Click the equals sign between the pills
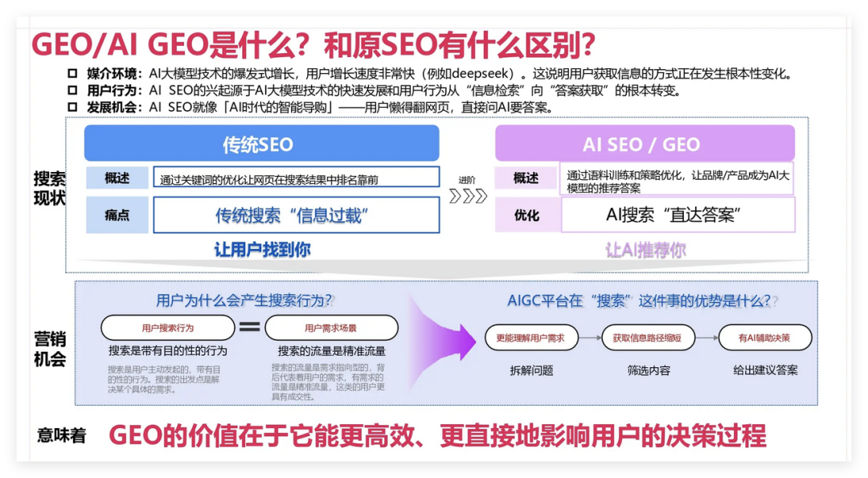The image size is (868, 478). (x=250, y=327)
